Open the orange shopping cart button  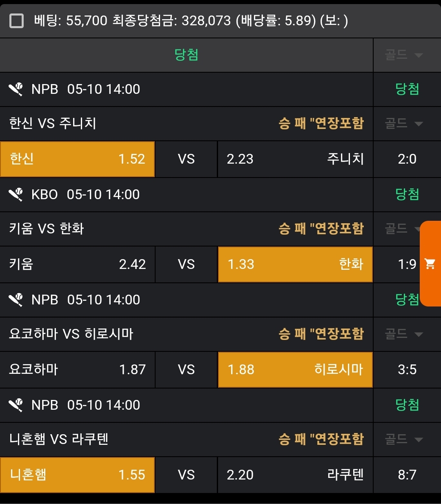pyautogui.click(x=430, y=264)
